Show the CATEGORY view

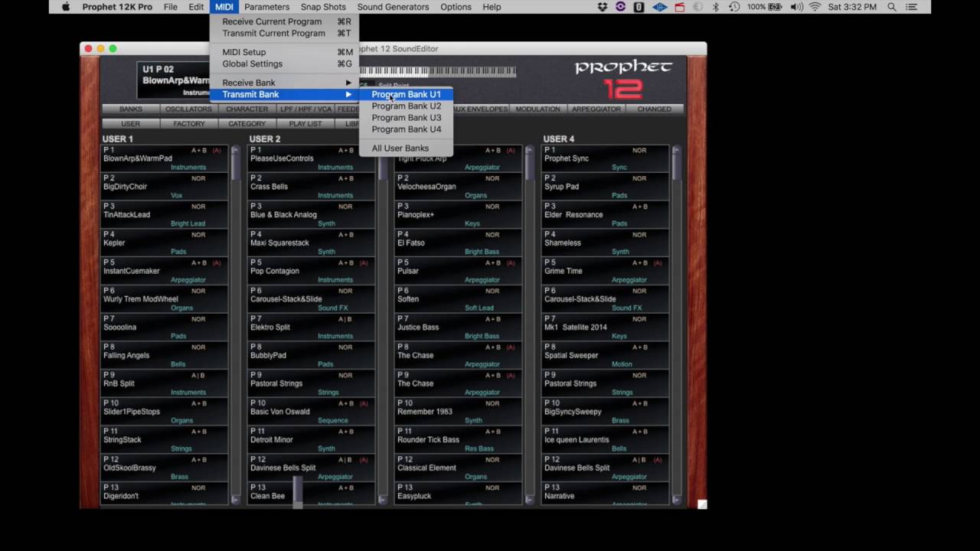pos(247,124)
